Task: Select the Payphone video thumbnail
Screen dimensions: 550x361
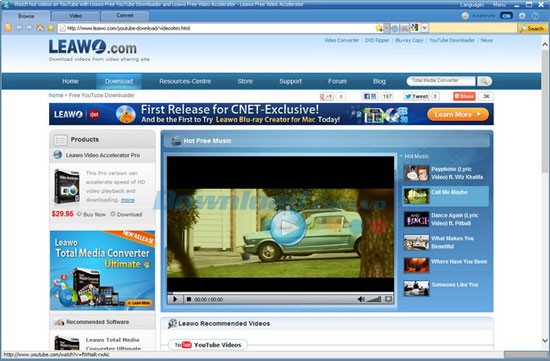Action: (416, 173)
